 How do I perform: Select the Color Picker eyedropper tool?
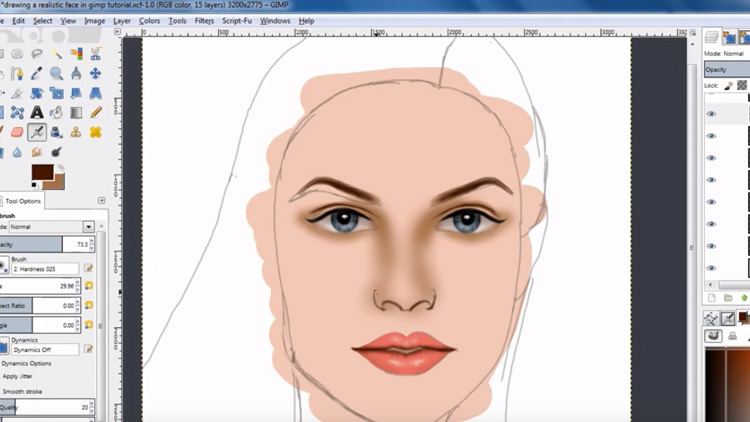point(37,73)
